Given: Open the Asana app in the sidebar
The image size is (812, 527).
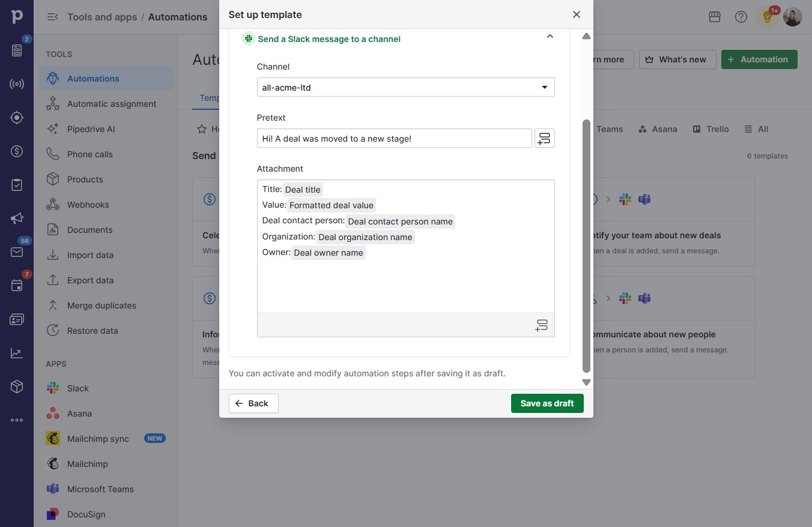Looking at the screenshot, I should (x=106, y=414).
